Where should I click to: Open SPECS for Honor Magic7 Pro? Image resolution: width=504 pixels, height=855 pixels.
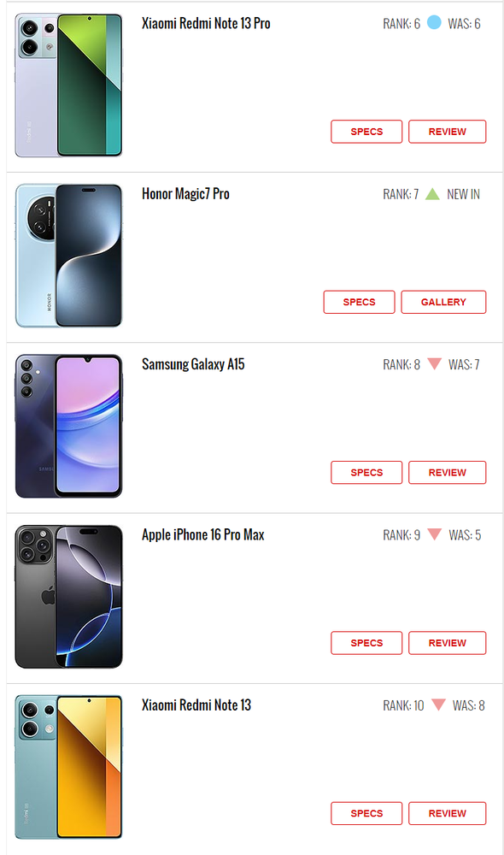point(359,302)
